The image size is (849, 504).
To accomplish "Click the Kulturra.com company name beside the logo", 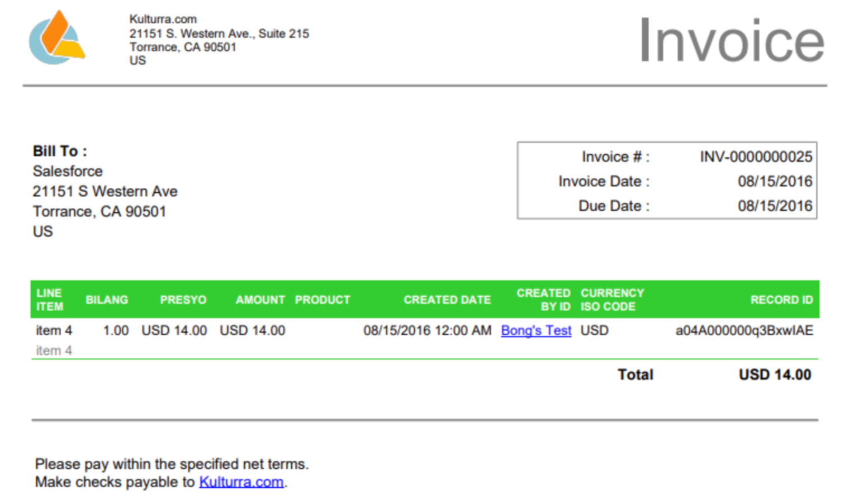I will point(163,19).
